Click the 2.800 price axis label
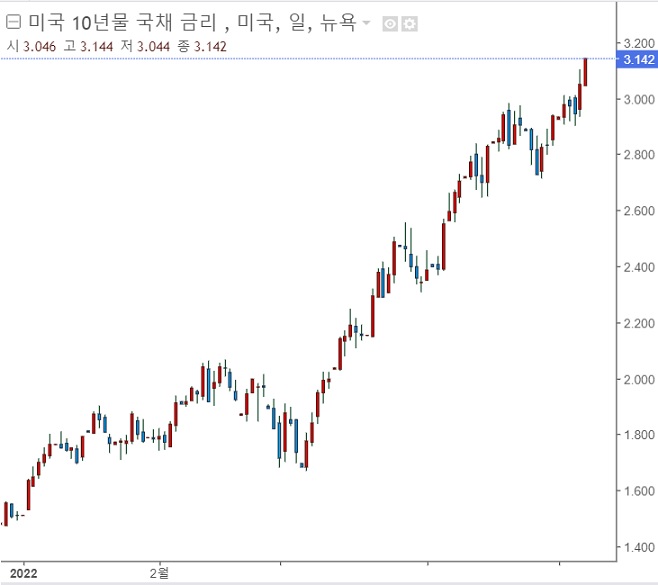 639,155
